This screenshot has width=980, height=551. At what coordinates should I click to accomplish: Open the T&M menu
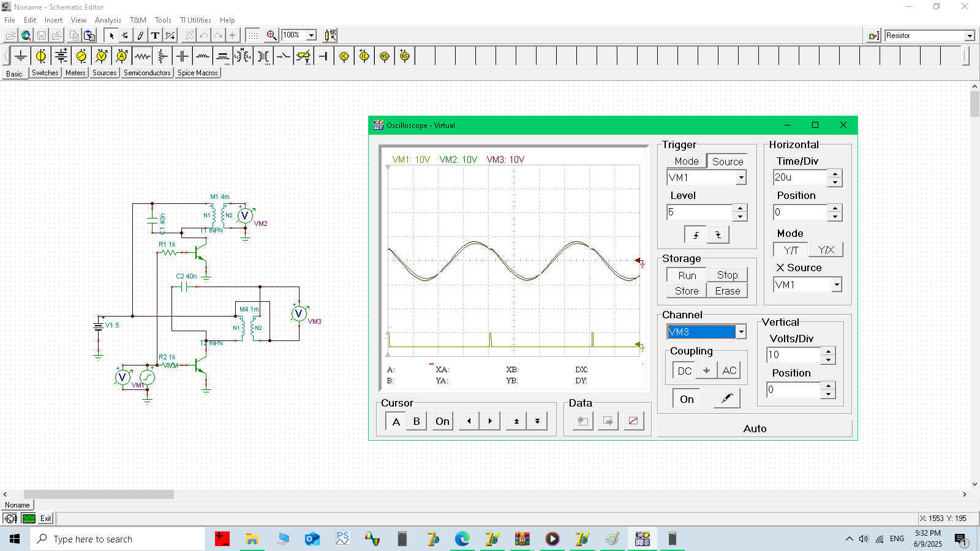(138, 20)
